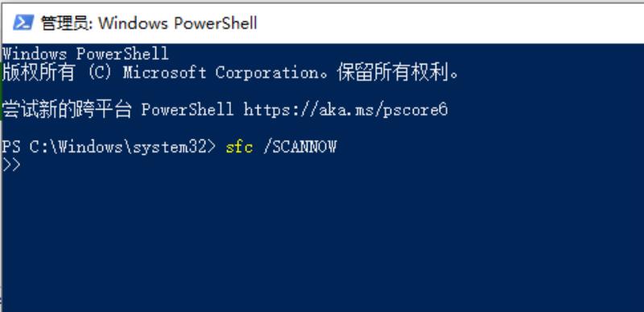The width and height of the screenshot is (644, 312).
Task: Click the window title '管理员: Windows PowerShell'
Action: coord(149,23)
